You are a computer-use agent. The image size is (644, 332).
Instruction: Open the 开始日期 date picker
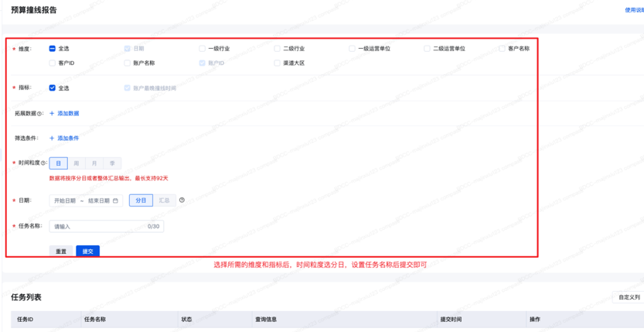(65, 200)
